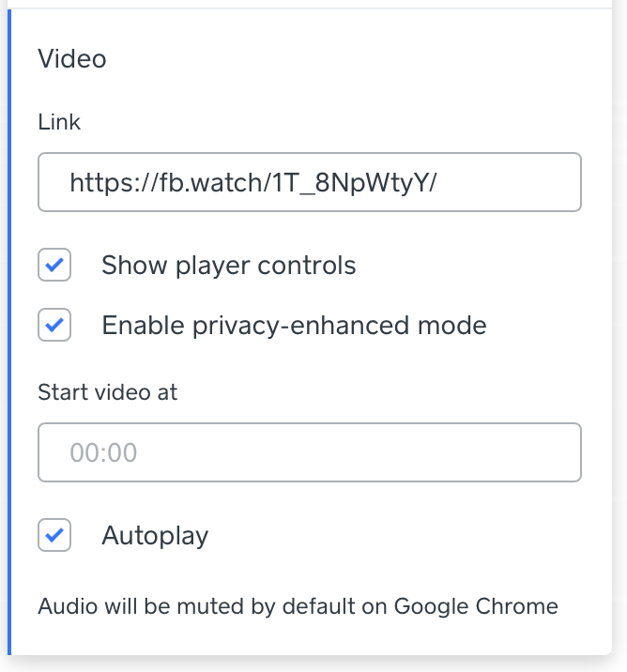This screenshot has width=627, height=672.
Task: Click the empty right side of the time field
Action: pos(358,452)
